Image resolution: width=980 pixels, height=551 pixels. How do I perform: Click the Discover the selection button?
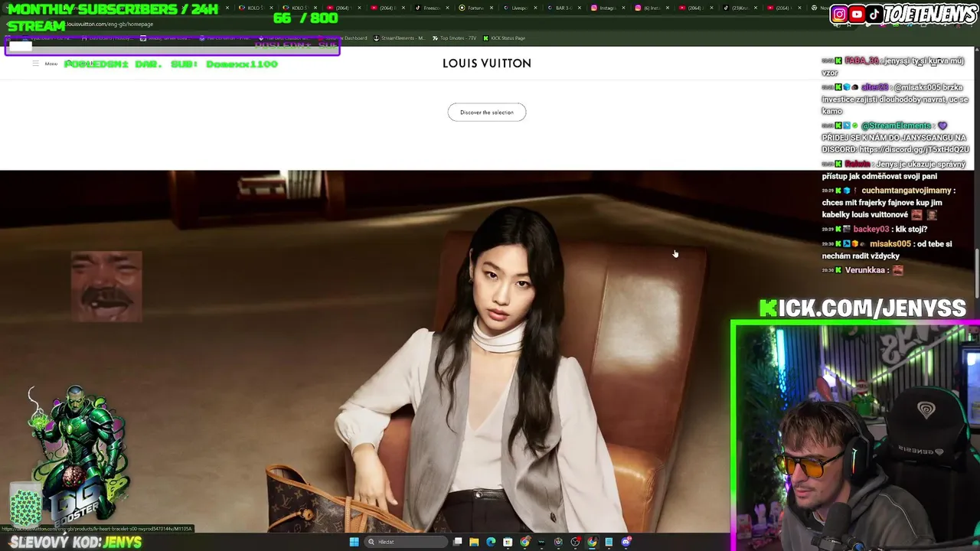tap(487, 112)
